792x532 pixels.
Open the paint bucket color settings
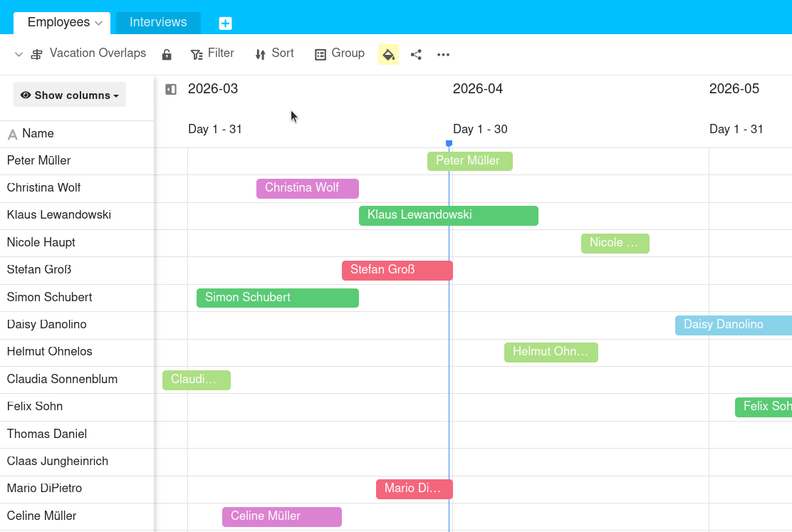[x=388, y=54]
